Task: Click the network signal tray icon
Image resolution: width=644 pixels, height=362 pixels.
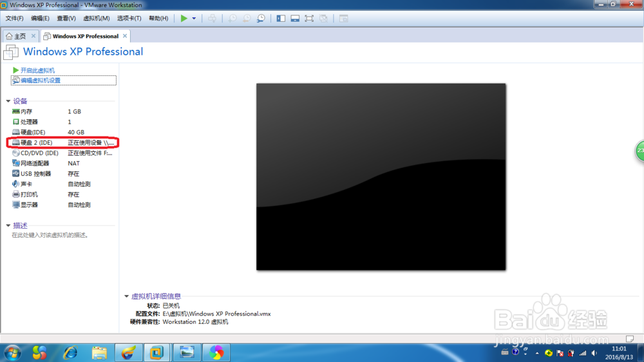Action: coord(582,353)
